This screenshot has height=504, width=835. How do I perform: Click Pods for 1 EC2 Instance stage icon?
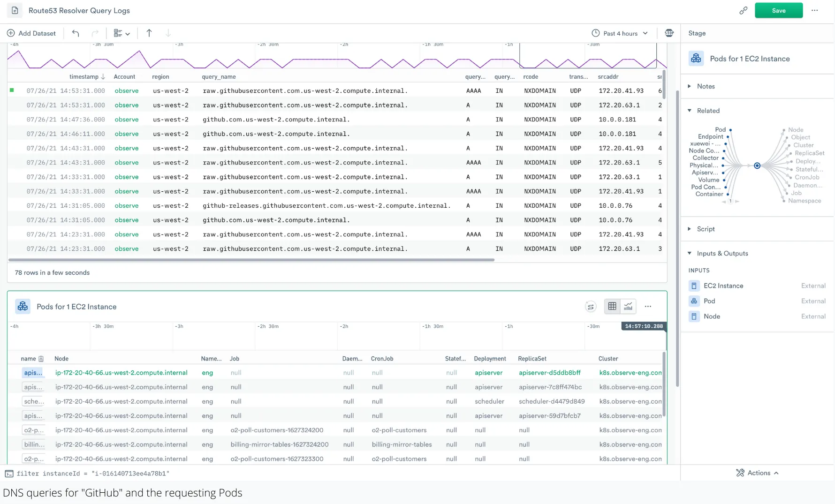point(23,307)
